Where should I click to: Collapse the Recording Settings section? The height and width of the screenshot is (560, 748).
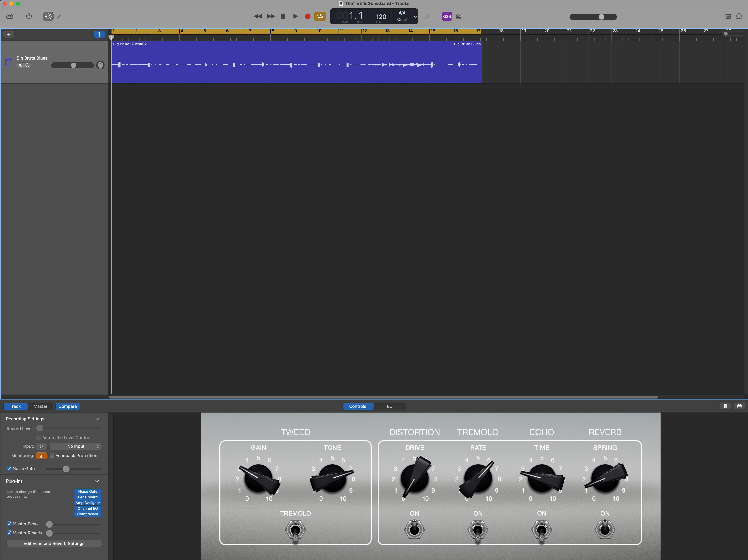tap(97, 419)
